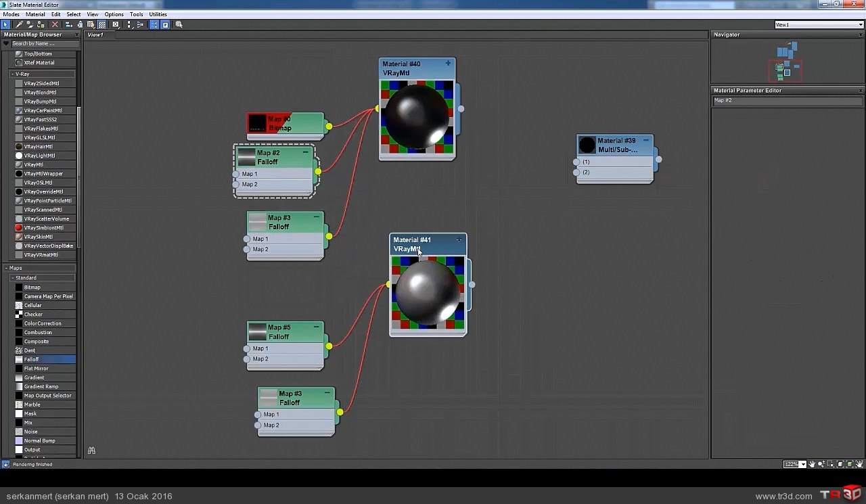Click Lay Out All toolbar icon

tap(129, 24)
